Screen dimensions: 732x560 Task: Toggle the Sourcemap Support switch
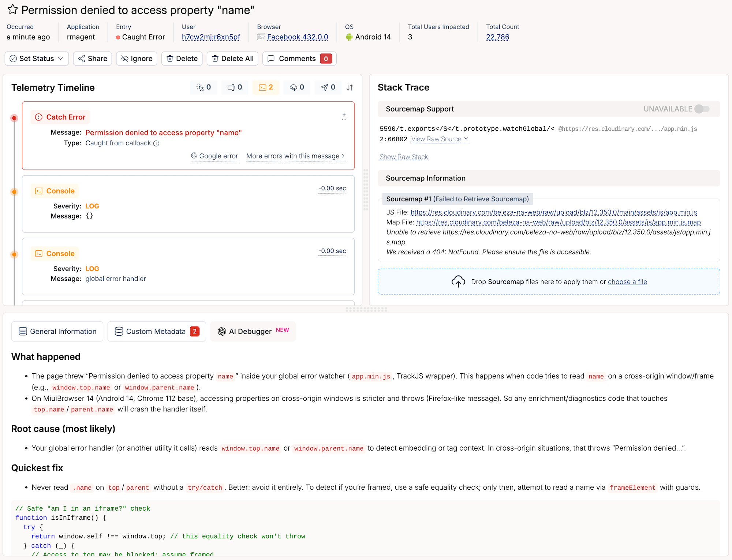pyautogui.click(x=702, y=109)
